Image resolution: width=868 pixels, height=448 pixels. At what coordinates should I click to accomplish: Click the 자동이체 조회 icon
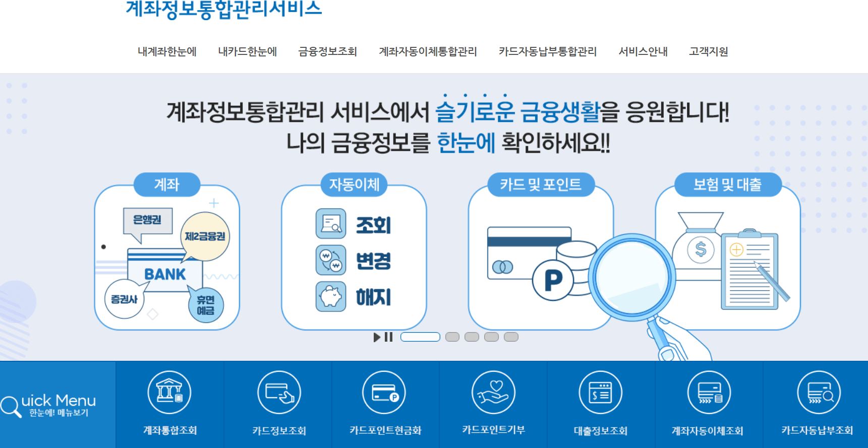coord(331,223)
